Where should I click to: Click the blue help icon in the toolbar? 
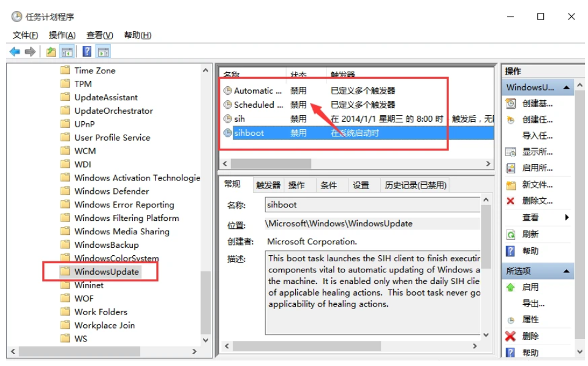(x=87, y=52)
